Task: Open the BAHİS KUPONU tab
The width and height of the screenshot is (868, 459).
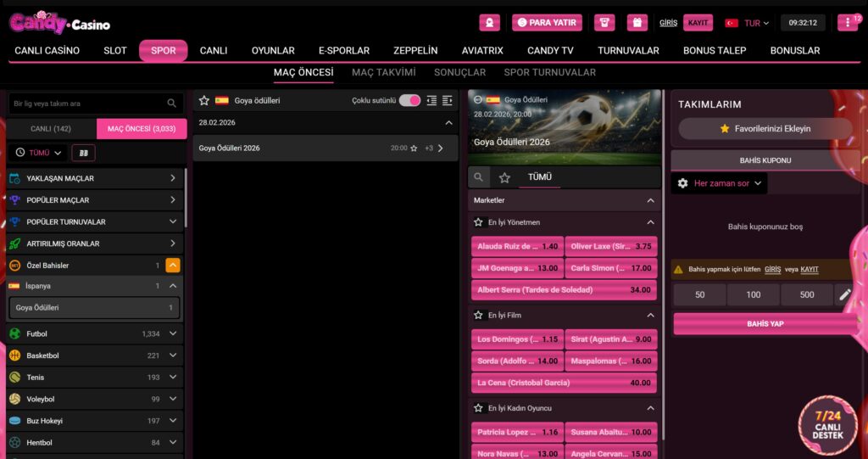Action: click(765, 160)
